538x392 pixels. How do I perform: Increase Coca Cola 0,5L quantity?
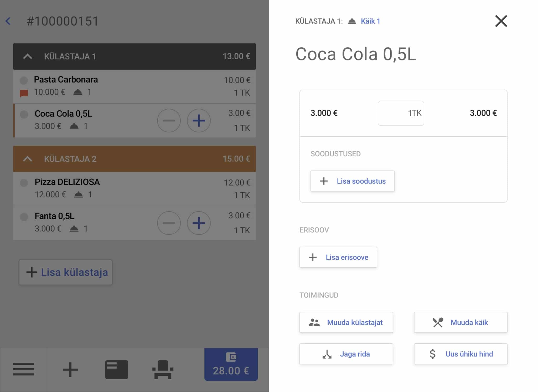[199, 121]
